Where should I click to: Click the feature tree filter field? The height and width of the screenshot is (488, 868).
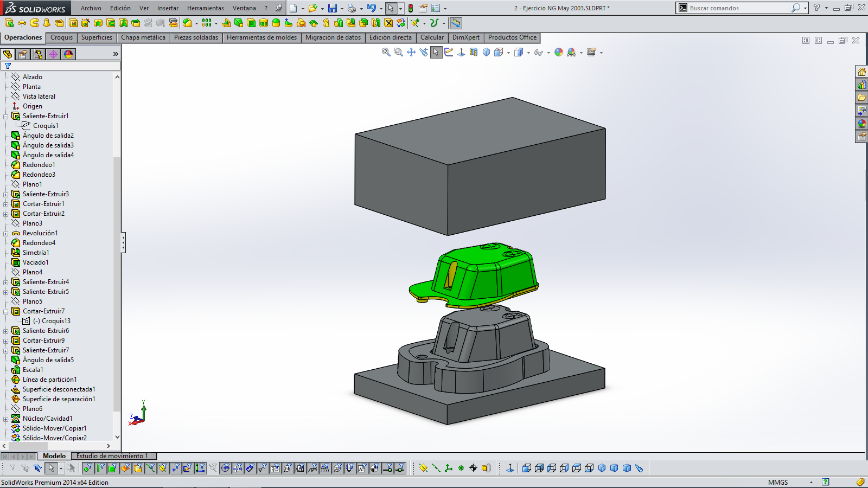point(61,66)
